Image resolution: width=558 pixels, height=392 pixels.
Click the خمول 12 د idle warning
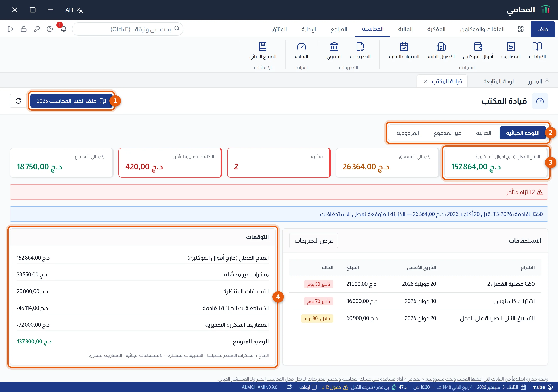335,387
